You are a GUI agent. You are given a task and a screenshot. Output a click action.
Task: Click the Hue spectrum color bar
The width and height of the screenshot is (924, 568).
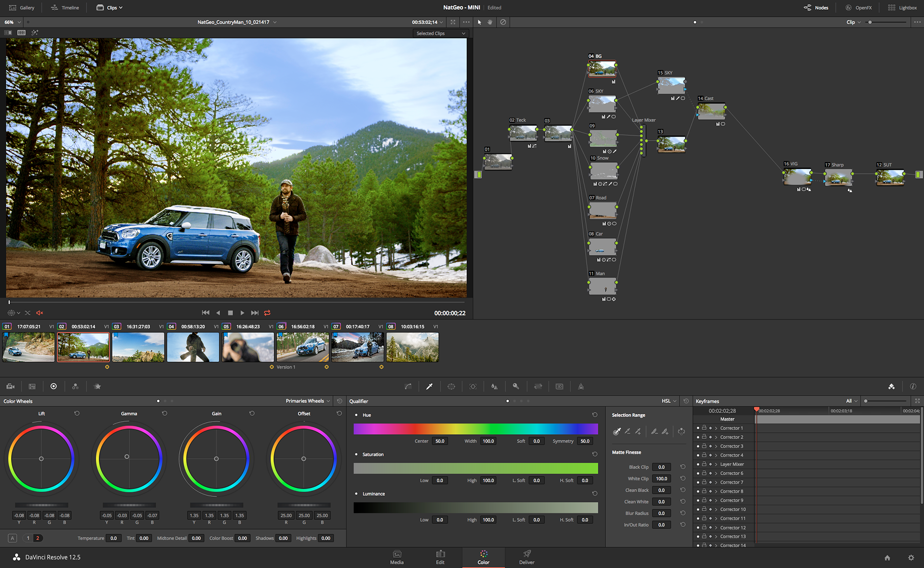[475, 429]
